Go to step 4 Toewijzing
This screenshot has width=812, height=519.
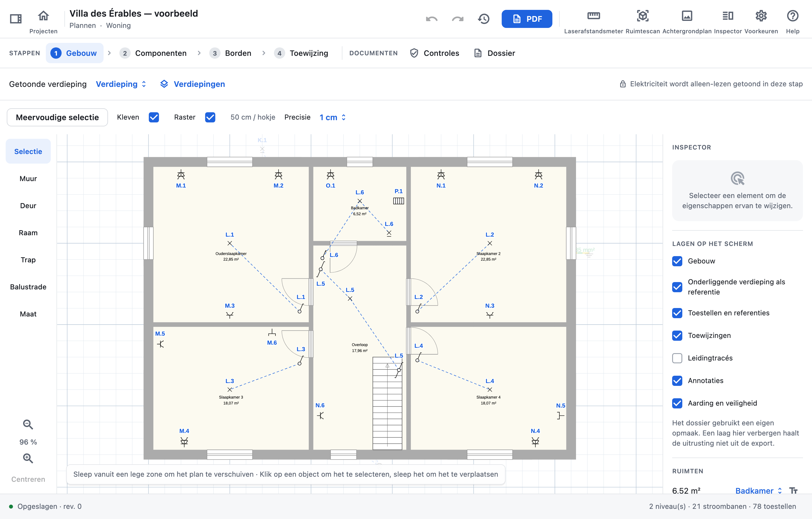pyautogui.click(x=301, y=53)
